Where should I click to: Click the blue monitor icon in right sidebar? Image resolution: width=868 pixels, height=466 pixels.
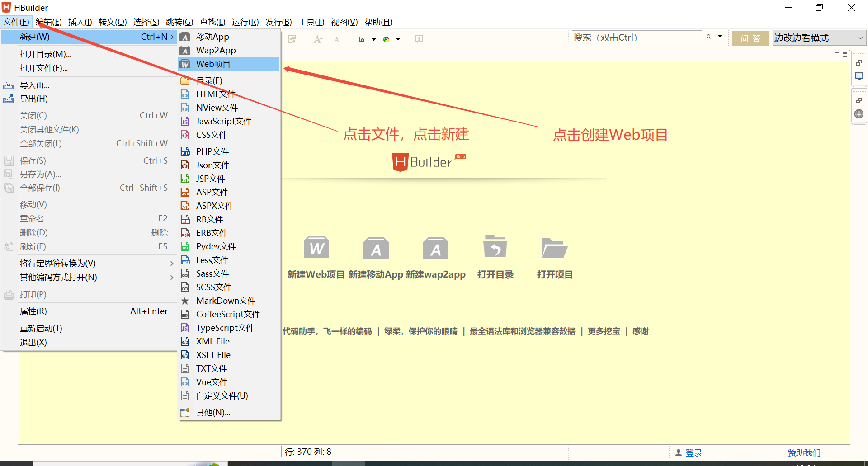click(x=859, y=76)
